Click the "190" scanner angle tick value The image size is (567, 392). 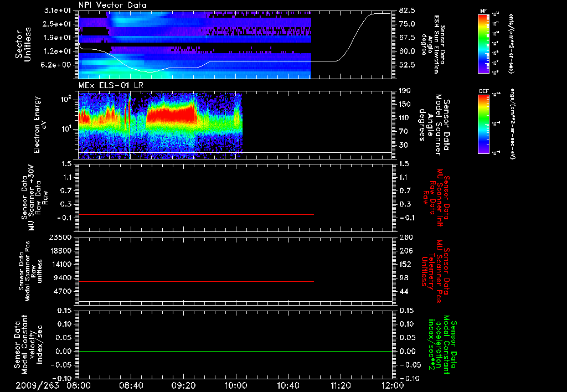(x=405, y=91)
